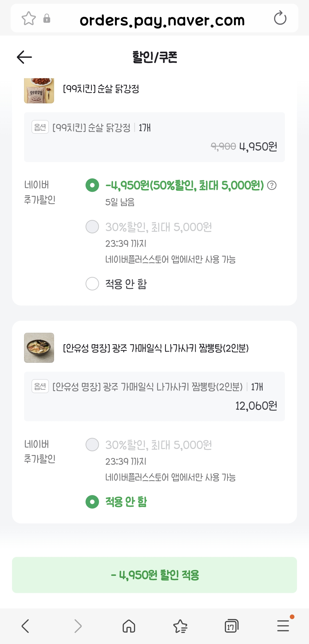Open the 99치킨 순살 닭강정 product thumbnail
The image size is (309, 644).
pos(39,90)
